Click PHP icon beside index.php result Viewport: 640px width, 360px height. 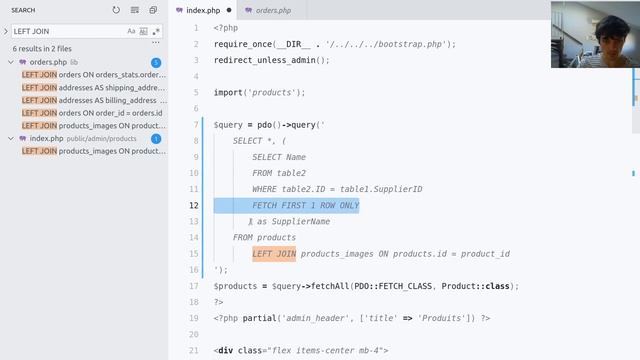pyautogui.click(x=23, y=138)
